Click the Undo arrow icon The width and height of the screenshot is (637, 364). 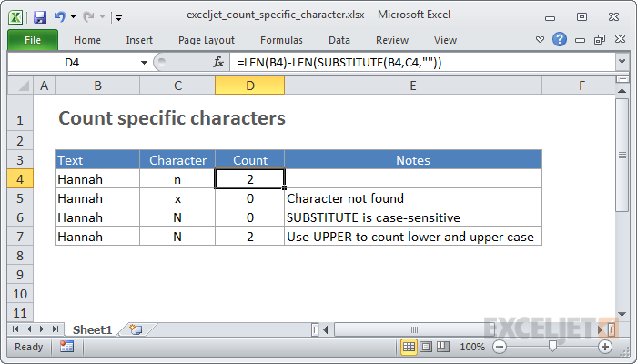click(59, 16)
